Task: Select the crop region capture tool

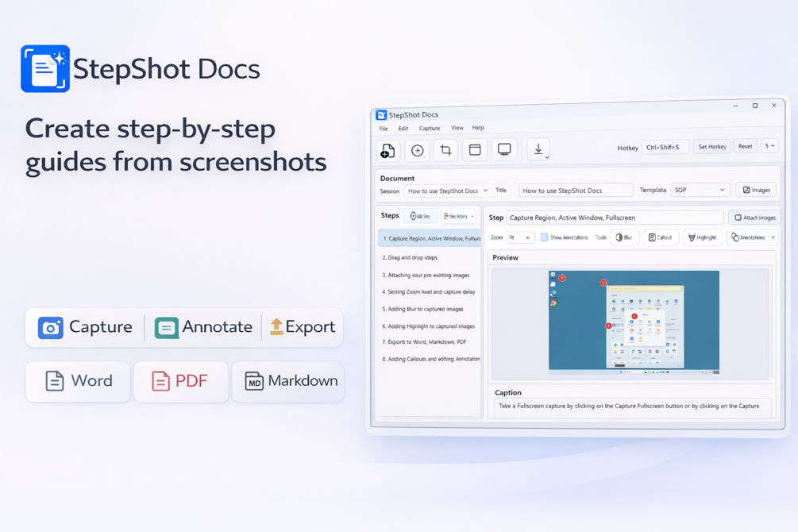Action: tap(445, 150)
